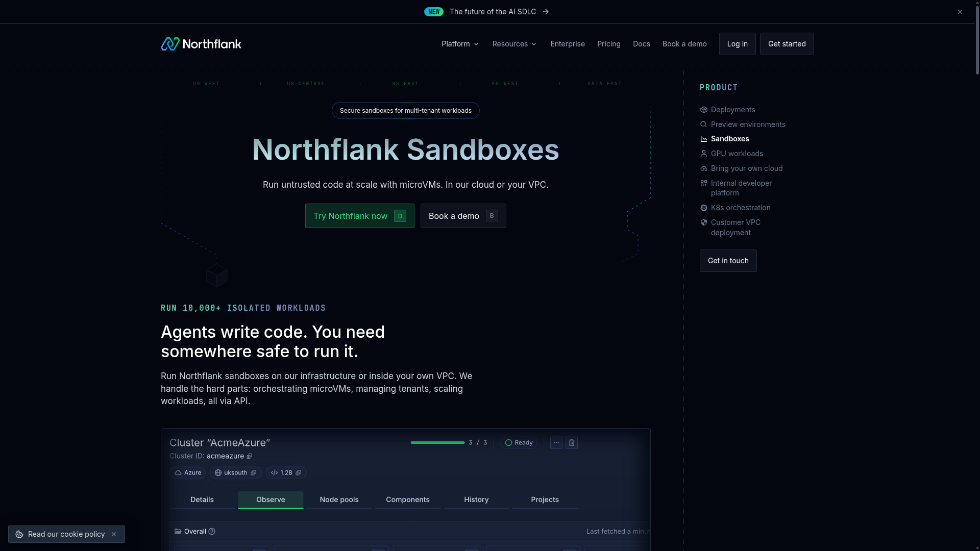Click the page vertical scrollbar

click(977, 41)
